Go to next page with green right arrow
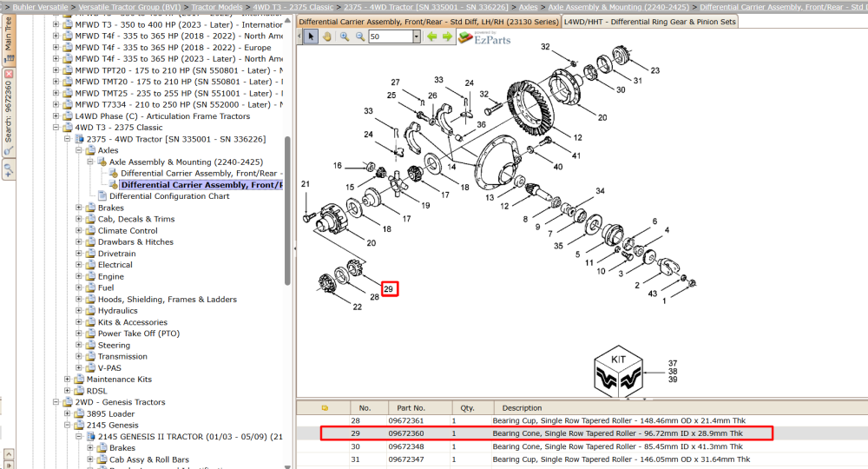Screen dimensions: 868x469 pyautogui.click(x=447, y=36)
